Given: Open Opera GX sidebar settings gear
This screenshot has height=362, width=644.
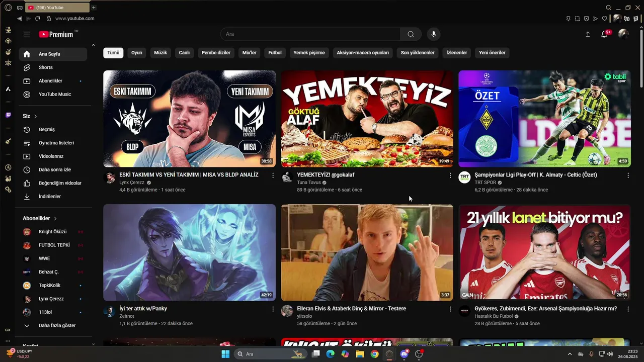Looking at the screenshot, I should pyautogui.click(x=8, y=190).
